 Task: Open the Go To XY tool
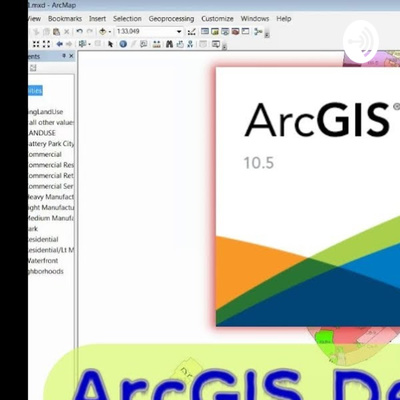pos(190,44)
